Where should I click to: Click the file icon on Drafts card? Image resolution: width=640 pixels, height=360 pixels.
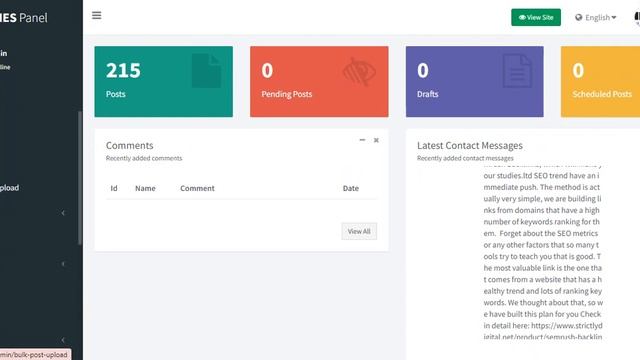coord(517,71)
